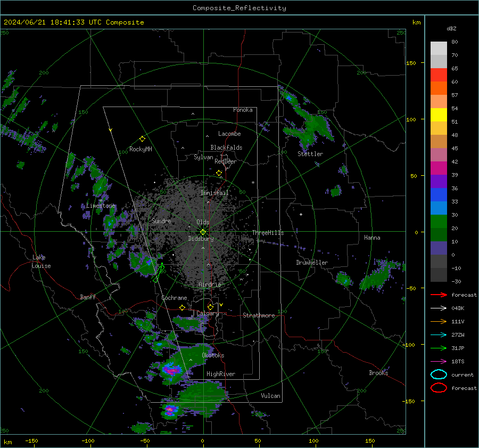Image resolution: width=479 pixels, height=448 pixels.
Task: Click the Limestone label on map
Action: coord(101,206)
